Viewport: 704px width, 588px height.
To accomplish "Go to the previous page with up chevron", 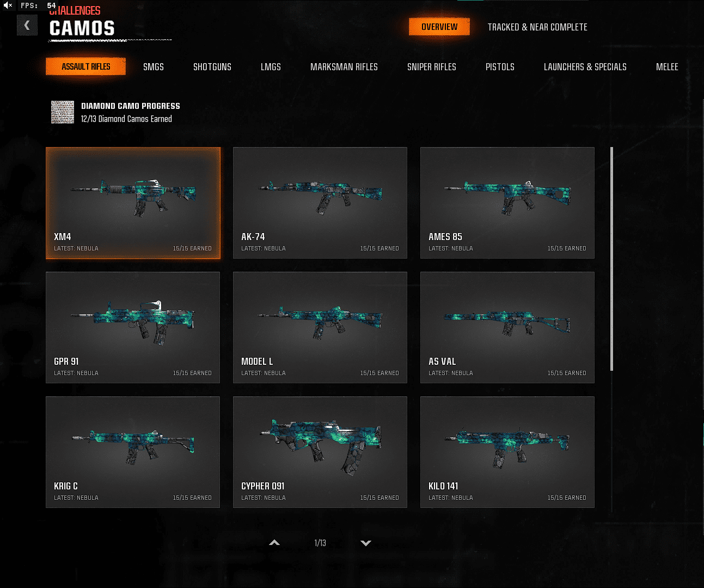I will [x=274, y=543].
